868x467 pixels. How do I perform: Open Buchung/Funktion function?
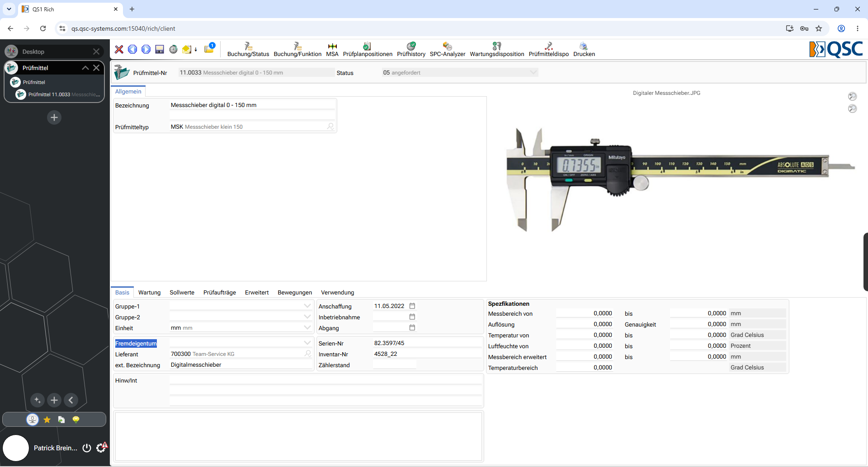click(297, 50)
